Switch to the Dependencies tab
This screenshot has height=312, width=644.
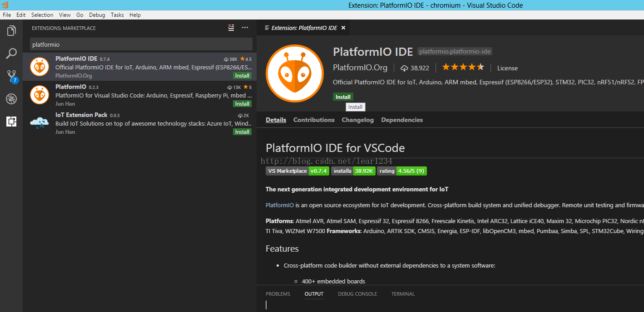pos(402,120)
